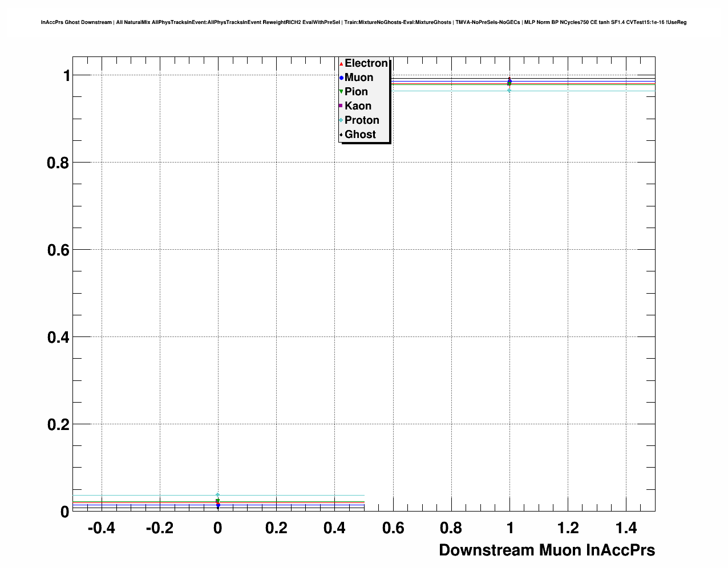Click the y-axis tick label 0.6
Screen dimensions: 728x568
point(58,250)
